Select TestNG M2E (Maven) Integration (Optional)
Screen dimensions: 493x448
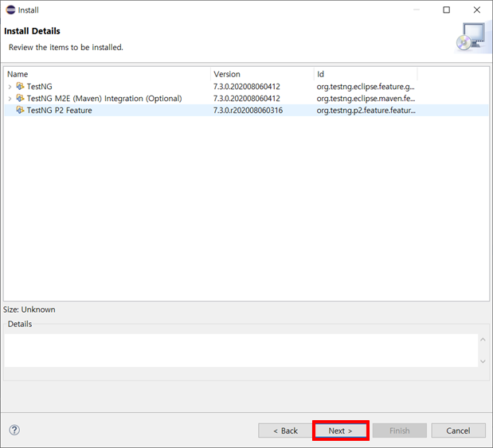[x=104, y=99]
